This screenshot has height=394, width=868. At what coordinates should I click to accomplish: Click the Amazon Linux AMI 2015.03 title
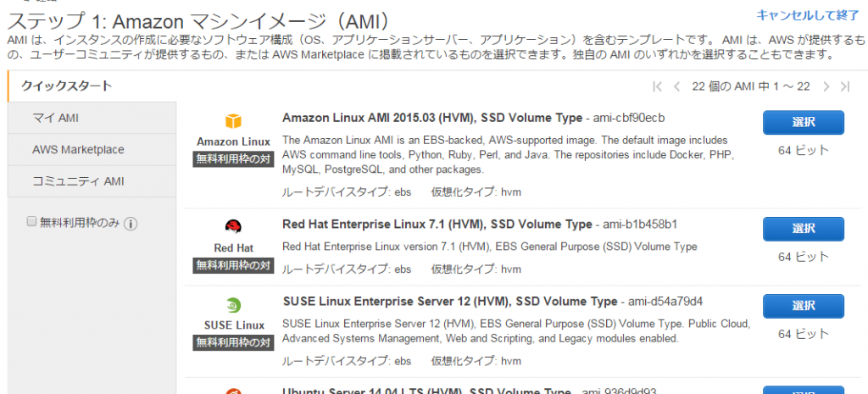431,118
